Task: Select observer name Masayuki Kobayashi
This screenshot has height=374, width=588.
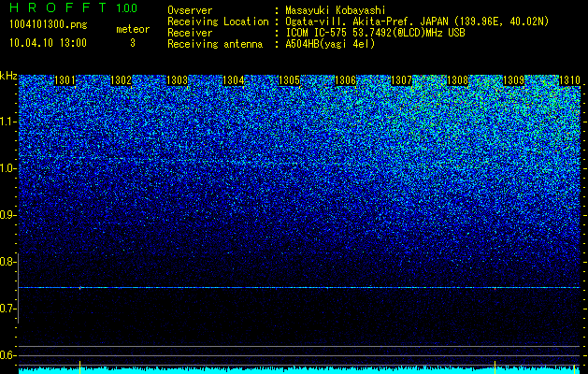Action: coord(336,11)
